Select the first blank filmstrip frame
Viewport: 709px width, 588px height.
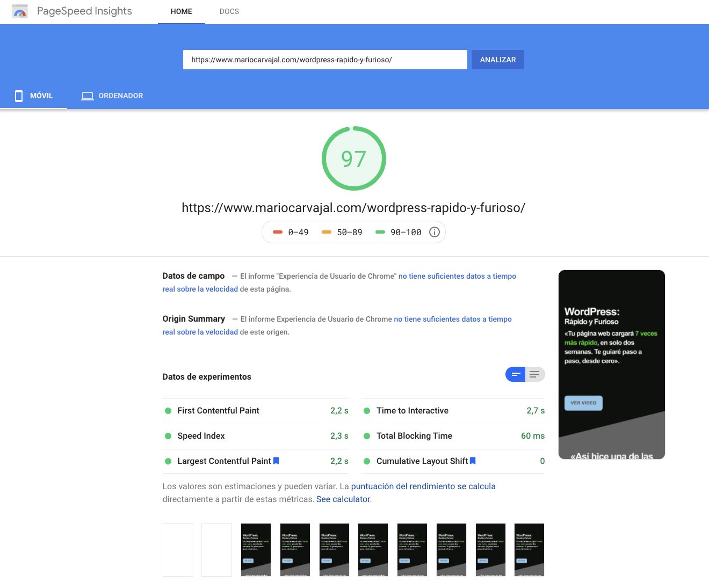[178, 549]
